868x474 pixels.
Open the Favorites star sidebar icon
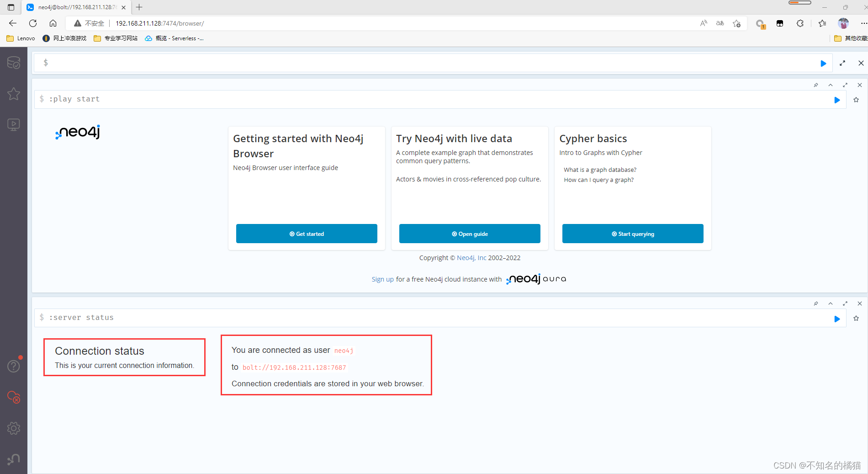(14, 94)
